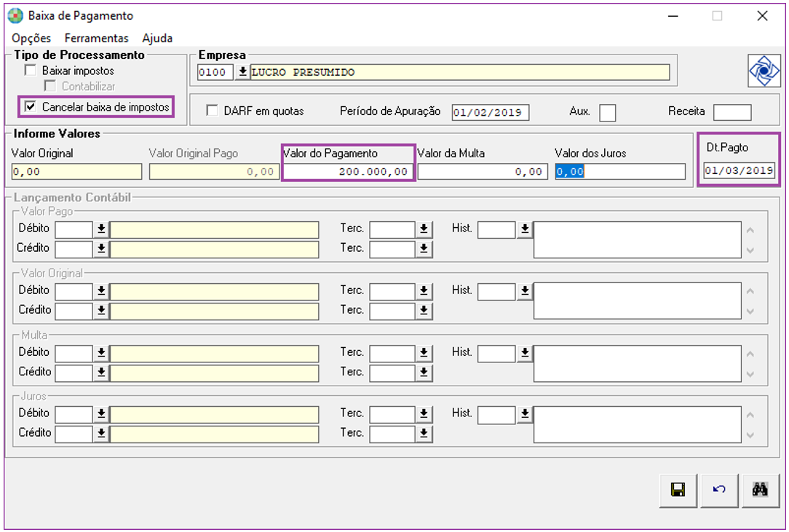This screenshot has height=532, width=789.
Task: Open Juros Débito Terc. dropdown
Action: click(x=424, y=414)
